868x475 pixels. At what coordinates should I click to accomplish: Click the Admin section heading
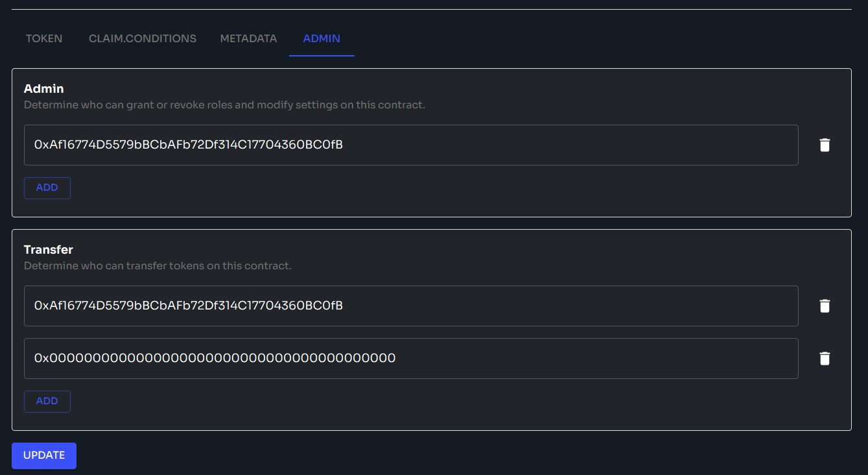coord(44,88)
